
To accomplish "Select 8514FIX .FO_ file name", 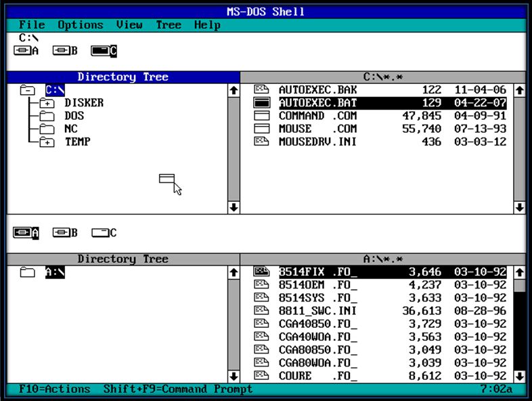I will (318, 272).
